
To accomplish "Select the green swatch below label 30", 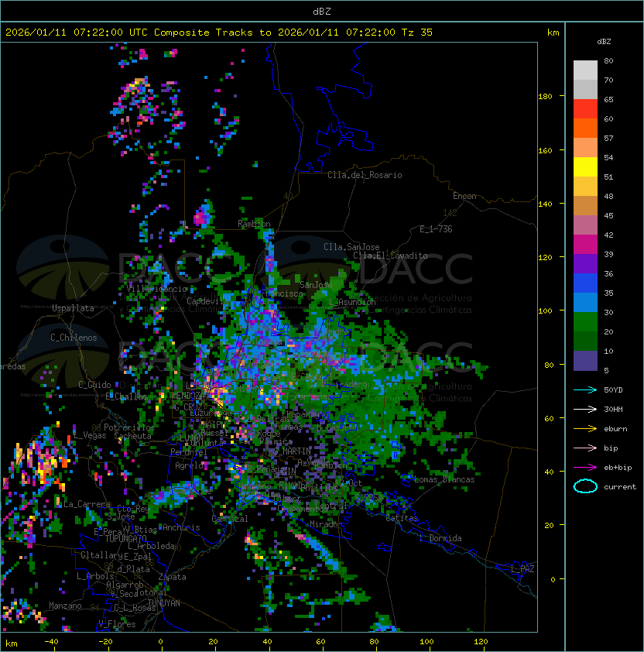I will (585, 322).
